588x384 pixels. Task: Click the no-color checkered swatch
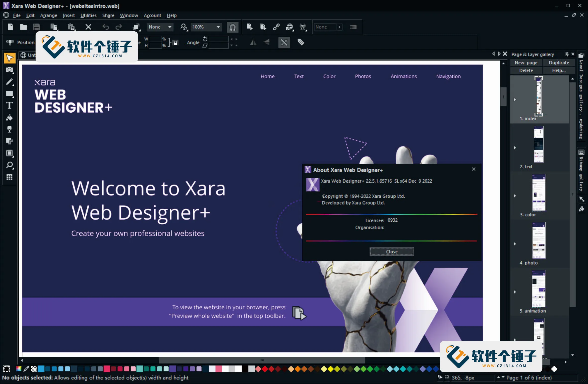[x=34, y=369]
